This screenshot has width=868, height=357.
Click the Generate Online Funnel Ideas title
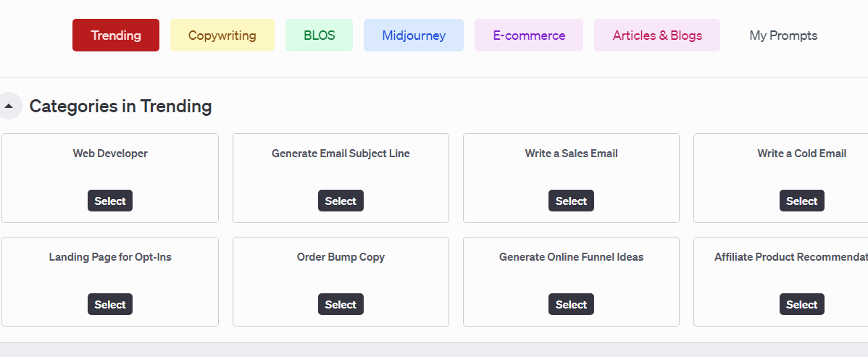(x=571, y=257)
